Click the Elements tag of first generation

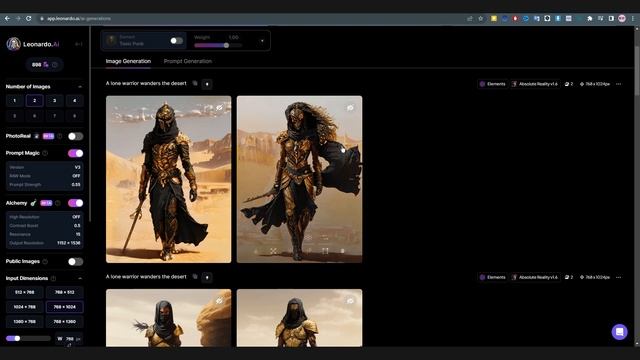point(493,84)
